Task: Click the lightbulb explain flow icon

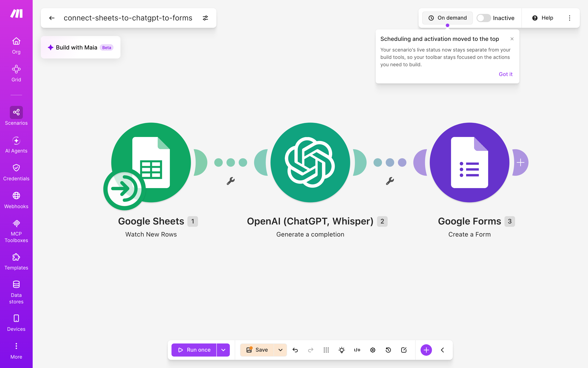Action: pos(342,350)
